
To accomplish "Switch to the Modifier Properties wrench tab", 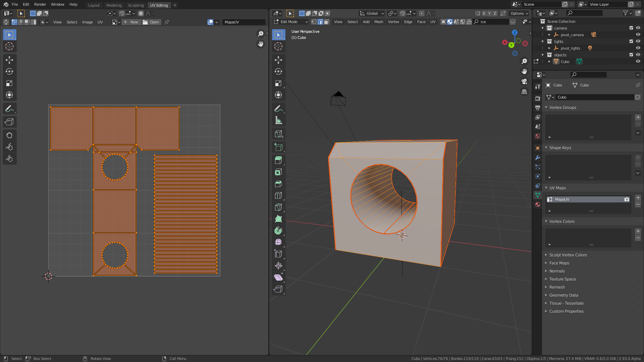I will pos(538,158).
